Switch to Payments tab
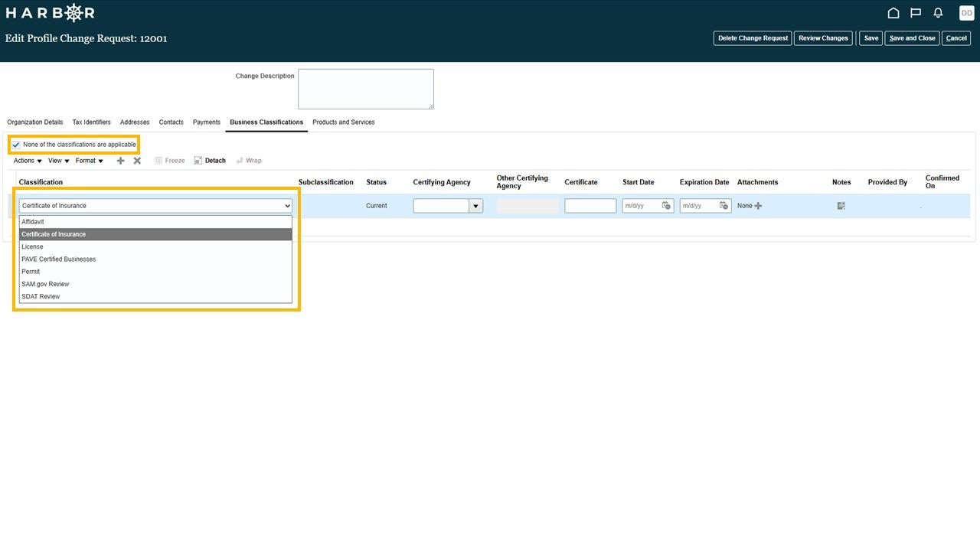Screen dimensions: 980x551 tap(207, 122)
